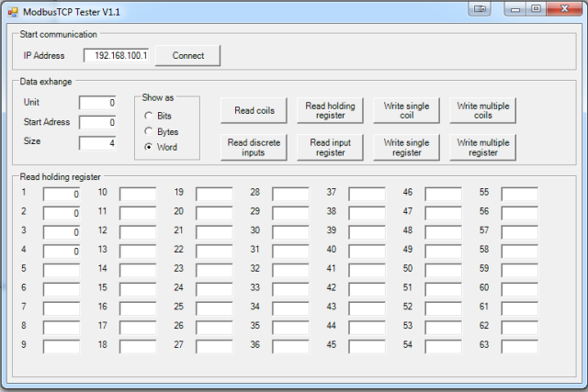Click register 54 empty field
This screenshot has width=588, height=392.
coord(443,346)
